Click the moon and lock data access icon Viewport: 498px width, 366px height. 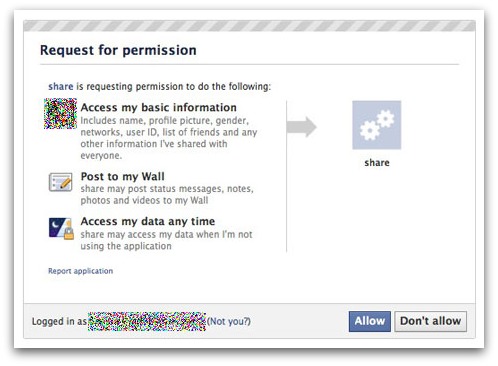coord(61,228)
